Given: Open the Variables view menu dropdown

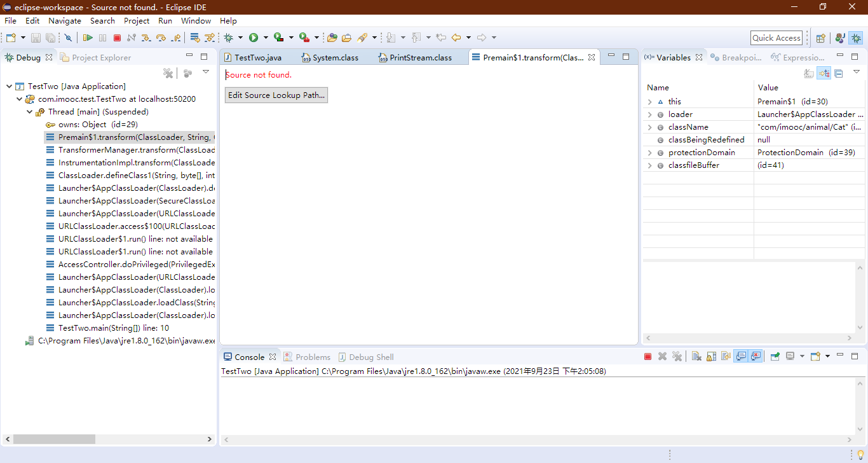Looking at the screenshot, I should pyautogui.click(x=857, y=72).
